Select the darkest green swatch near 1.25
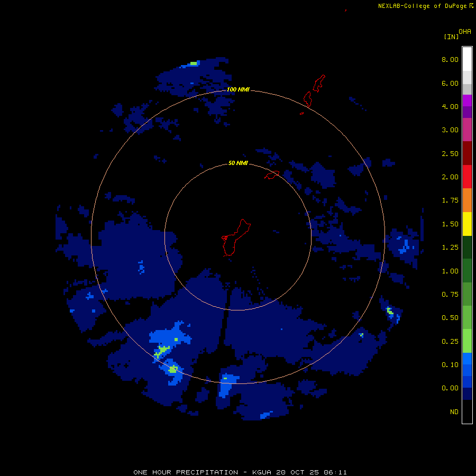This screenshot has width=476, height=476. pos(467,247)
